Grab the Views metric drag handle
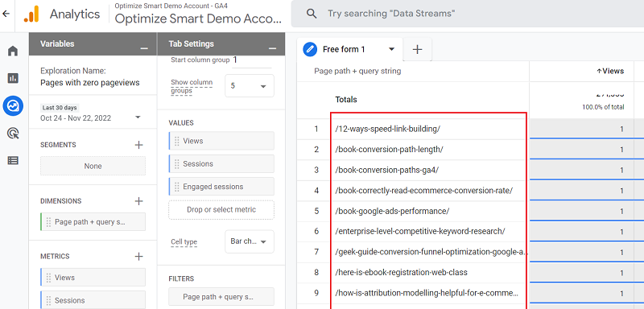This screenshot has width=644, height=309. pyautogui.click(x=48, y=278)
